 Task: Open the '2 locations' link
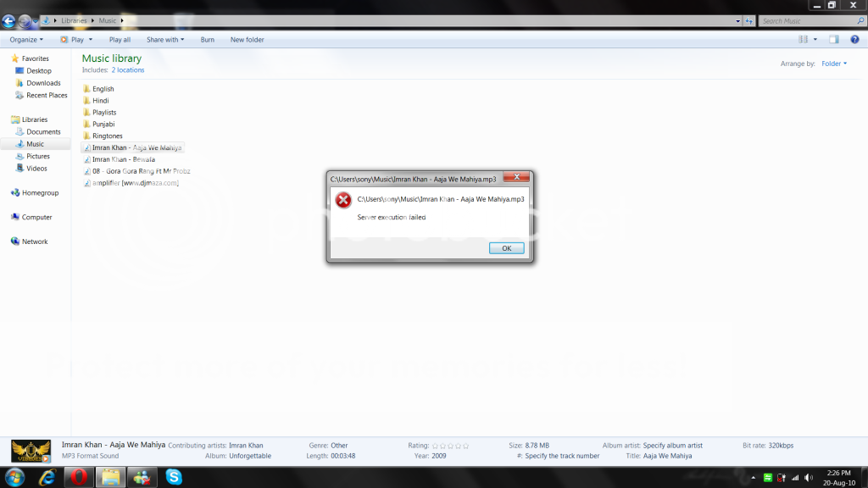[128, 70]
